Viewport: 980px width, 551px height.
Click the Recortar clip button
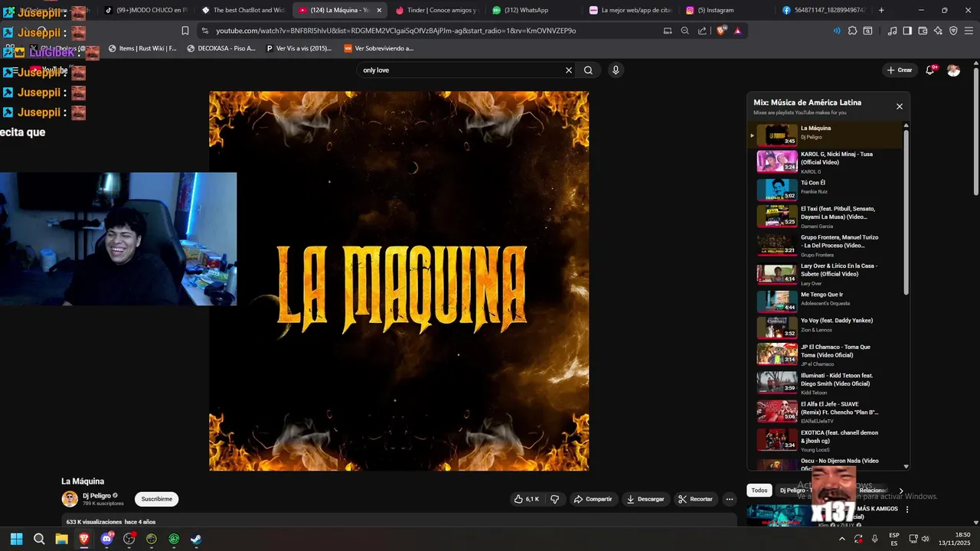[695, 499]
